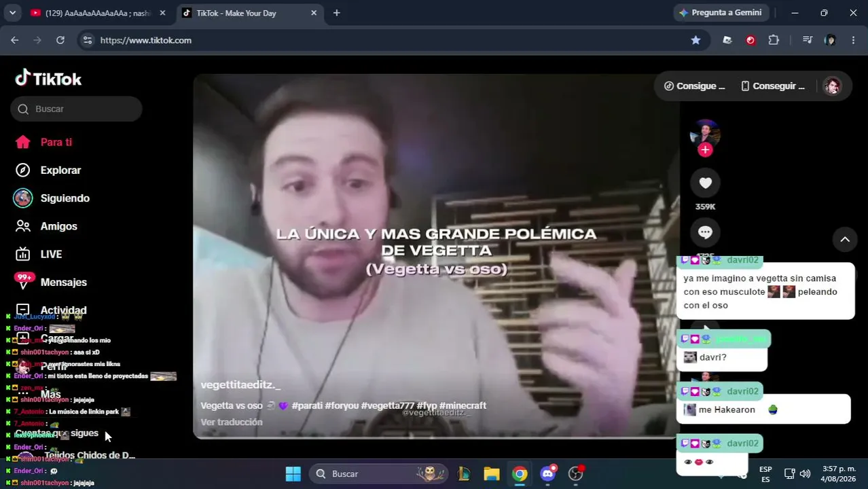
Task: Open the #foryou hashtag
Action: (342, 405)
